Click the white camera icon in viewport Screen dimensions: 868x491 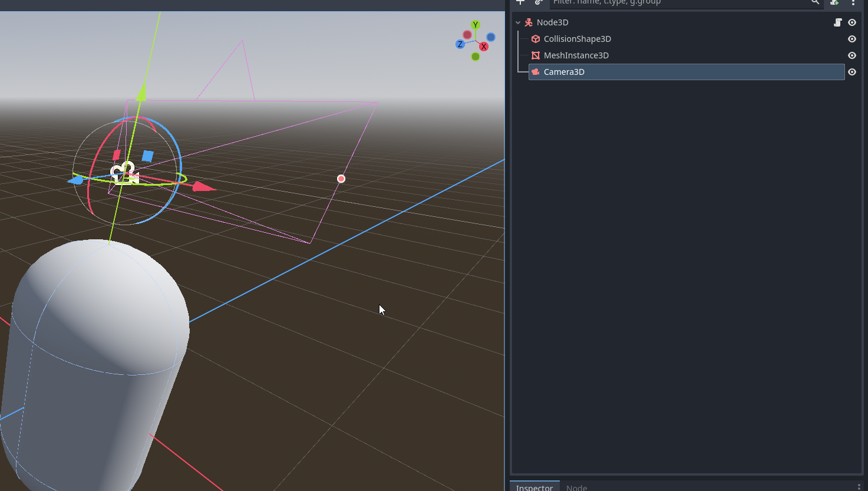[125, 173]
